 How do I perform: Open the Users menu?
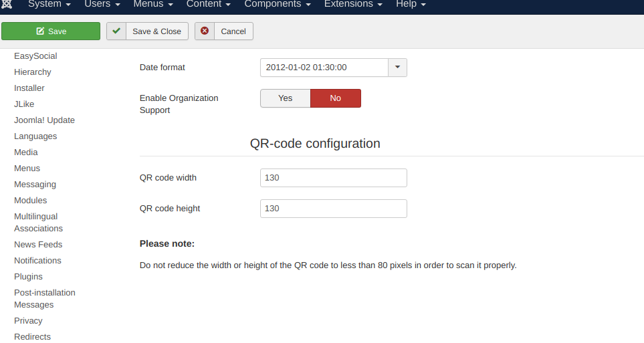tap(102, 4)
